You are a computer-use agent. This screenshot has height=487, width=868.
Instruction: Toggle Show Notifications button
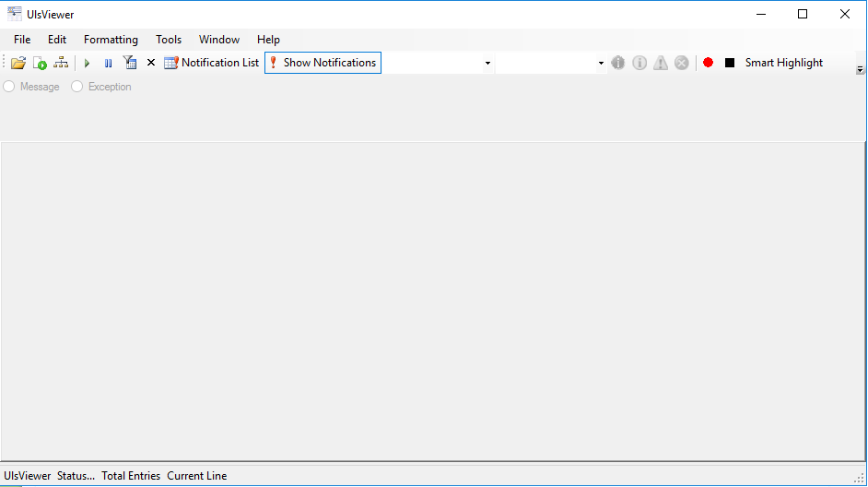323,63
